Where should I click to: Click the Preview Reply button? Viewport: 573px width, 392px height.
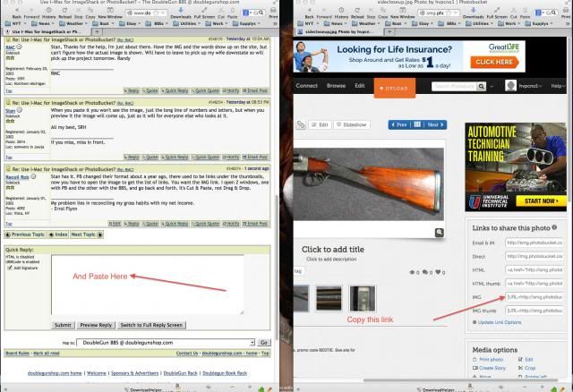[96, 325]
